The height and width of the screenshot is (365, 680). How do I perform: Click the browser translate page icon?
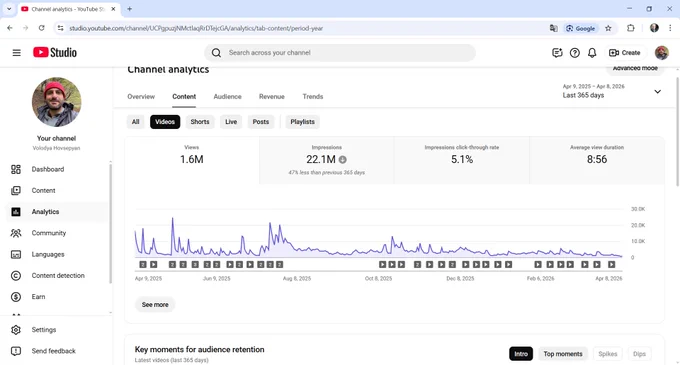coord(554,28)
